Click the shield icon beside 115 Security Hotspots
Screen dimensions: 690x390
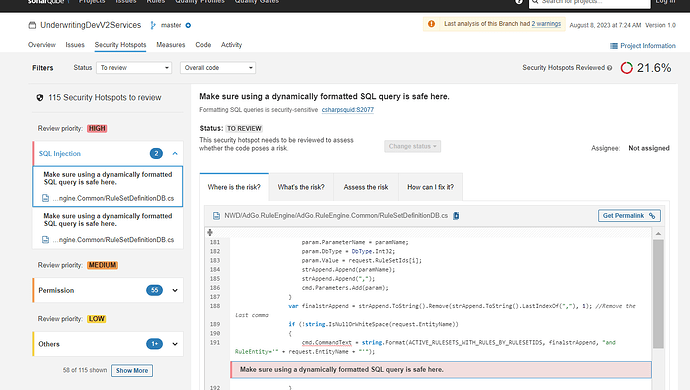click(x=40, y=98)
